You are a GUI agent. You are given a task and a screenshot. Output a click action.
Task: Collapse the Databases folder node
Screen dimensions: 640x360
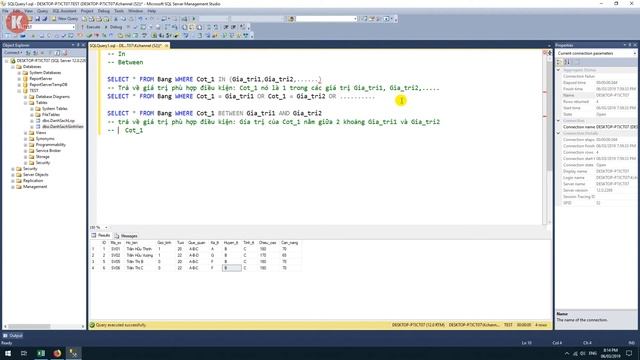pyautogui.click(x=13, y=67)
